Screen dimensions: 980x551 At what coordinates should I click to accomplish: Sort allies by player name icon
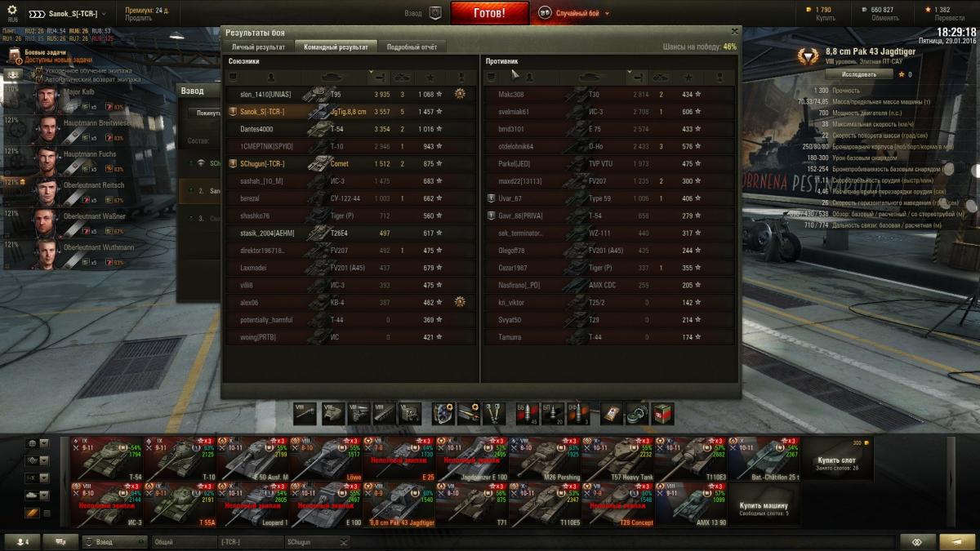click(271, 77)
